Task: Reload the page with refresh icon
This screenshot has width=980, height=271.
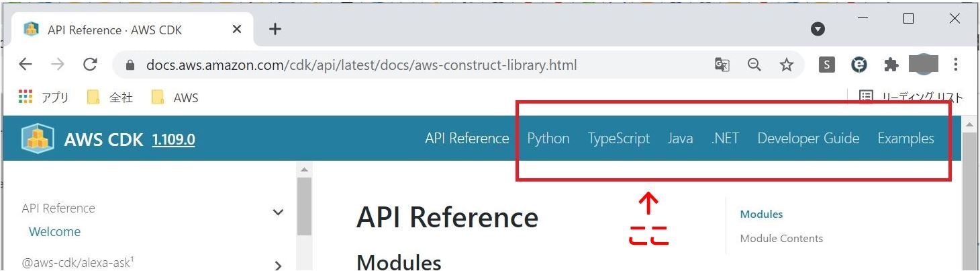Action: pyautogui.click(x=90, y=65)
